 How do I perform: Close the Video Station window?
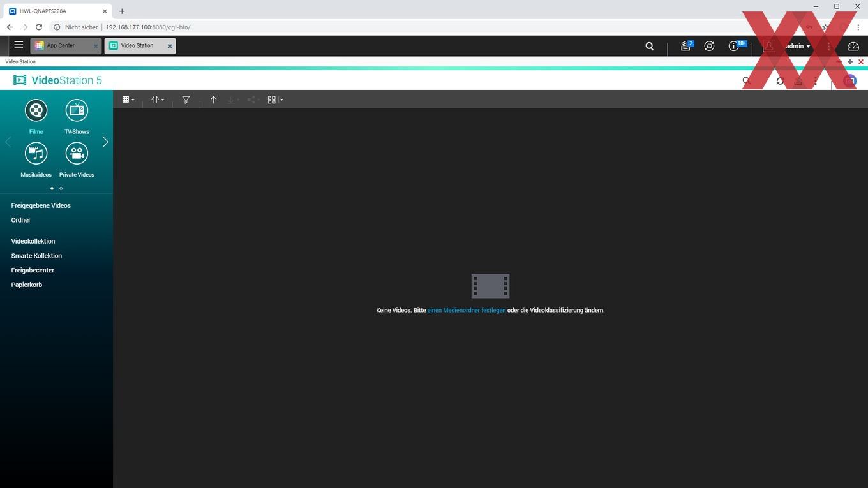[861, 62]
